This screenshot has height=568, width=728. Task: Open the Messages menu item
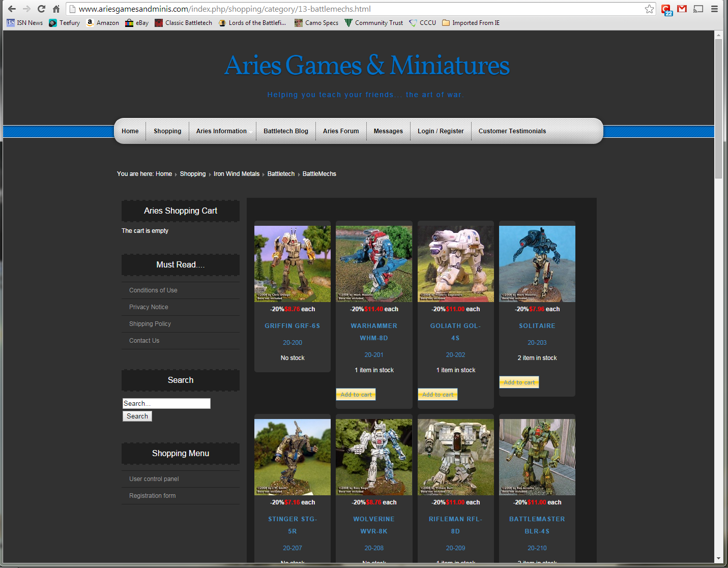point(388,131)
